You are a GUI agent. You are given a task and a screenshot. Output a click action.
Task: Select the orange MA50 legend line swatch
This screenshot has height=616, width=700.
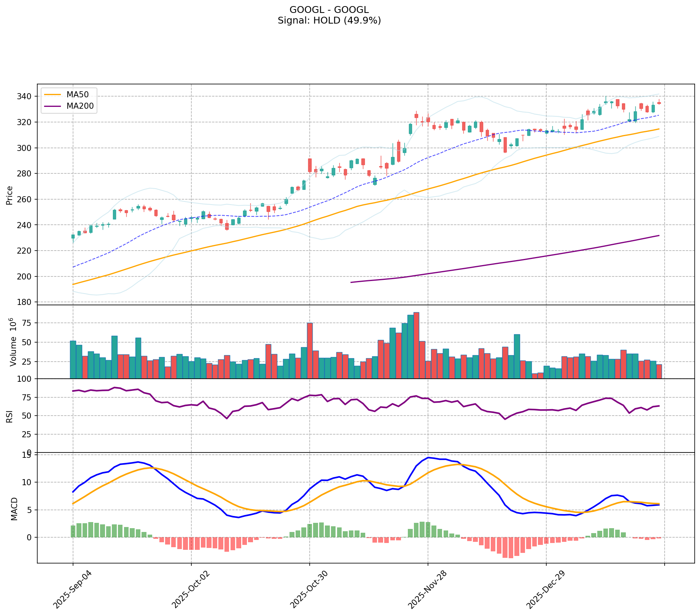52,94
